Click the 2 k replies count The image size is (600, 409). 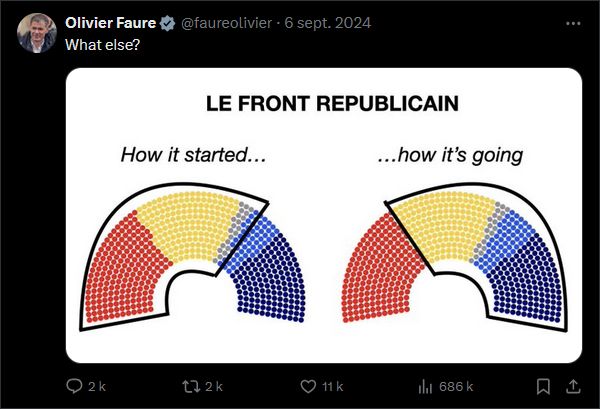tap(97, 386)
